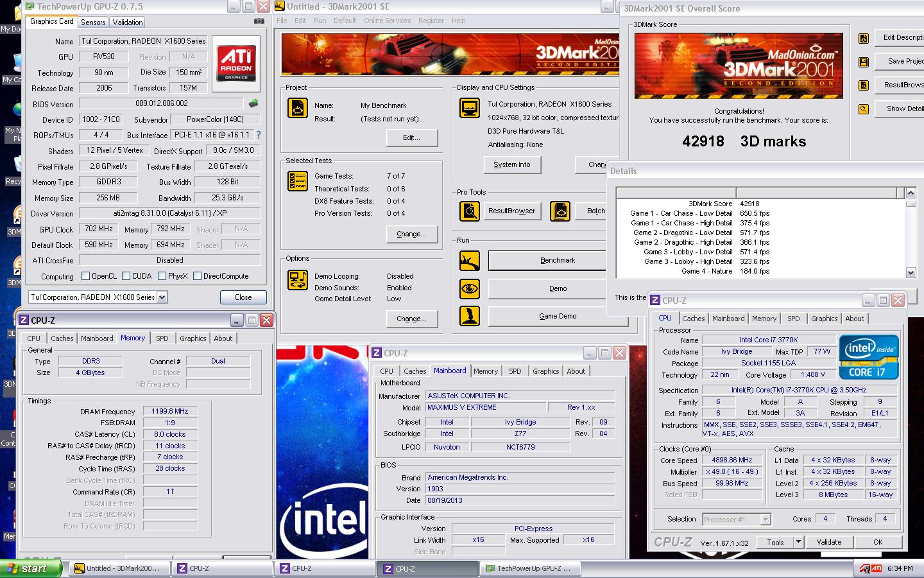
Task: Click the DRAM Frequency value in CPU-Z Memory
Action: 170,411
